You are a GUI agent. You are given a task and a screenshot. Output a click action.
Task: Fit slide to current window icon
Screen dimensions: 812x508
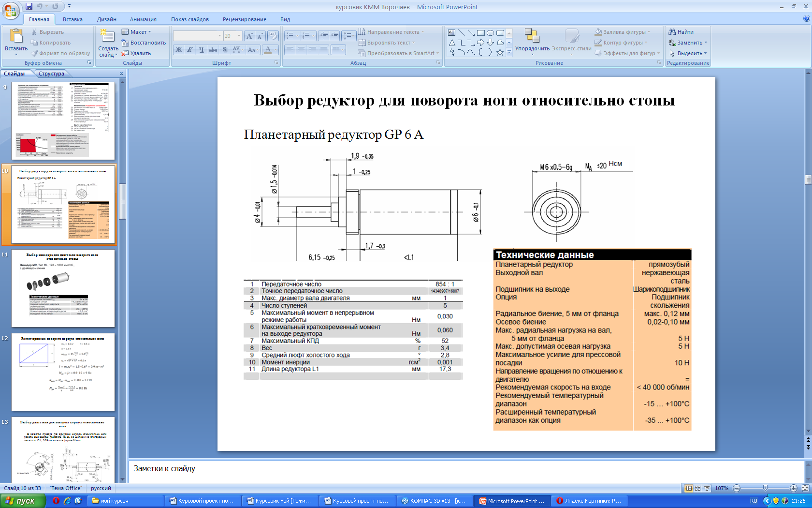point(805,488)
